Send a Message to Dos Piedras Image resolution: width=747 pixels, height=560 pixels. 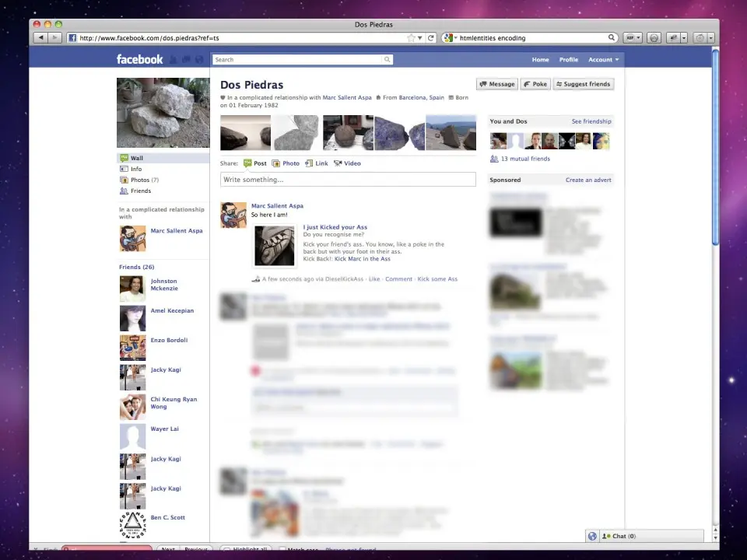tap(497, 84)
